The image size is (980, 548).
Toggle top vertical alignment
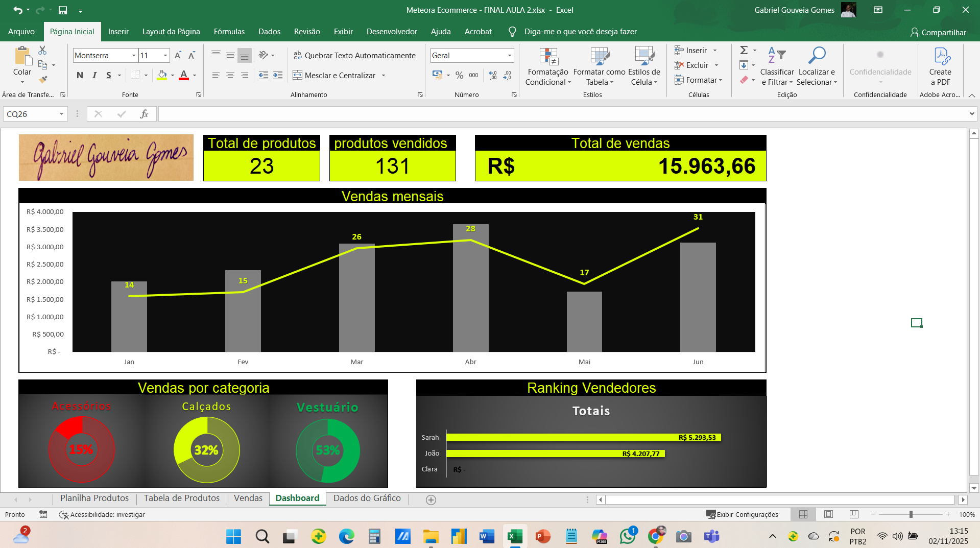pos(216,55)
